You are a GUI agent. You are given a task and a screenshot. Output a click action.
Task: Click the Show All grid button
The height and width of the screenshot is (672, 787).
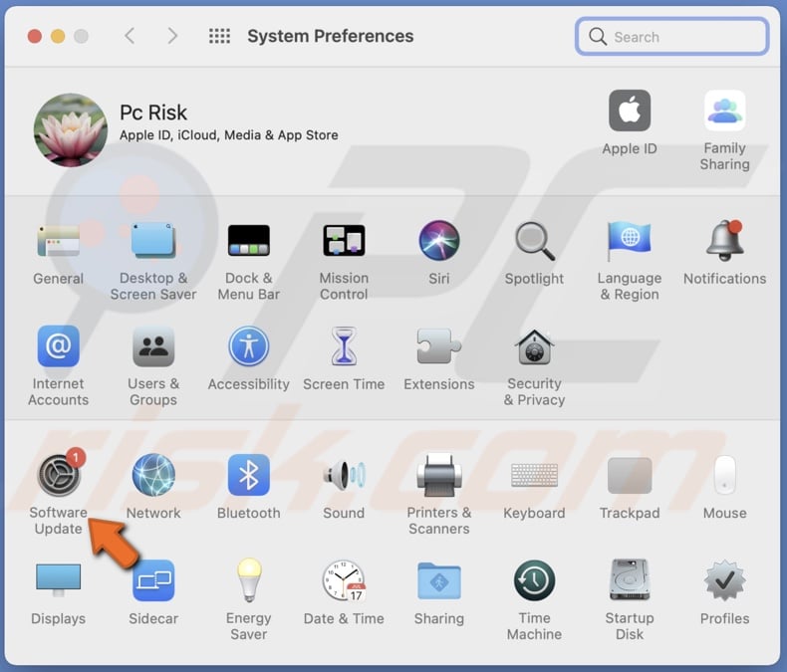point(219,36)
